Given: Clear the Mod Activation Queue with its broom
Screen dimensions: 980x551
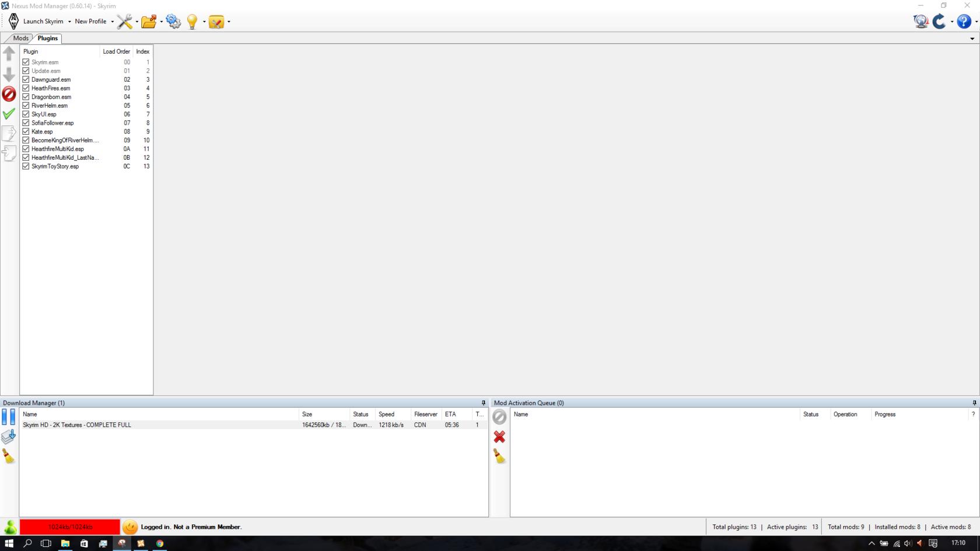Looking at the screenshot, I should click(499, 457).
